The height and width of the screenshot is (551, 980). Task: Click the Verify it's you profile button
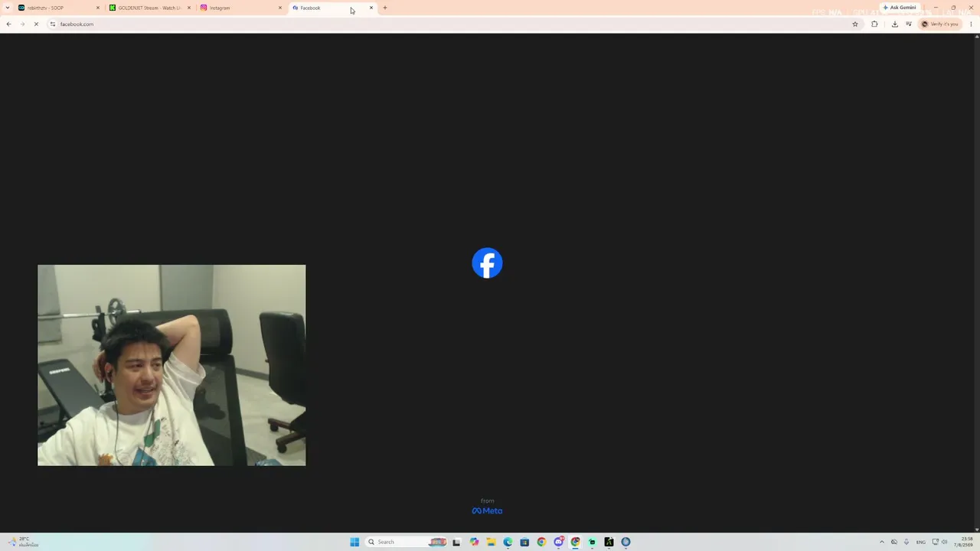pos(940,24)
